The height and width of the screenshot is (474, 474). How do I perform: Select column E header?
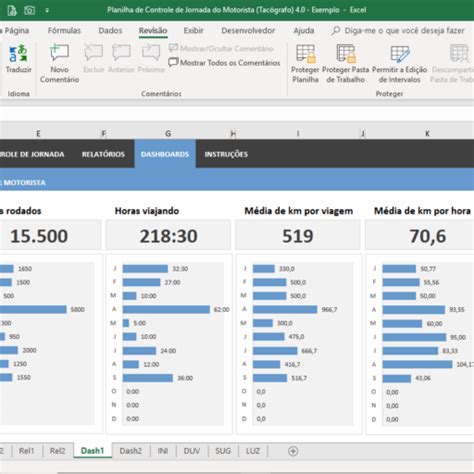[38, 134]
